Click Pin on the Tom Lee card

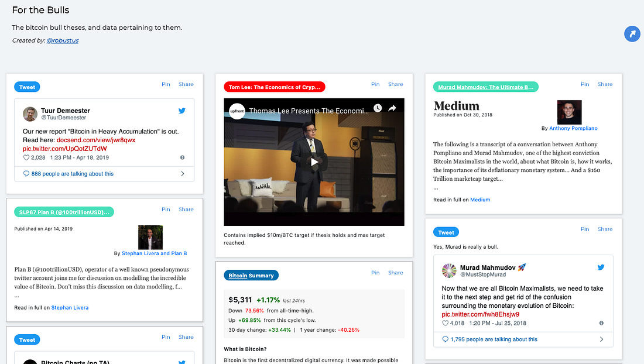[x=375, y=84]
